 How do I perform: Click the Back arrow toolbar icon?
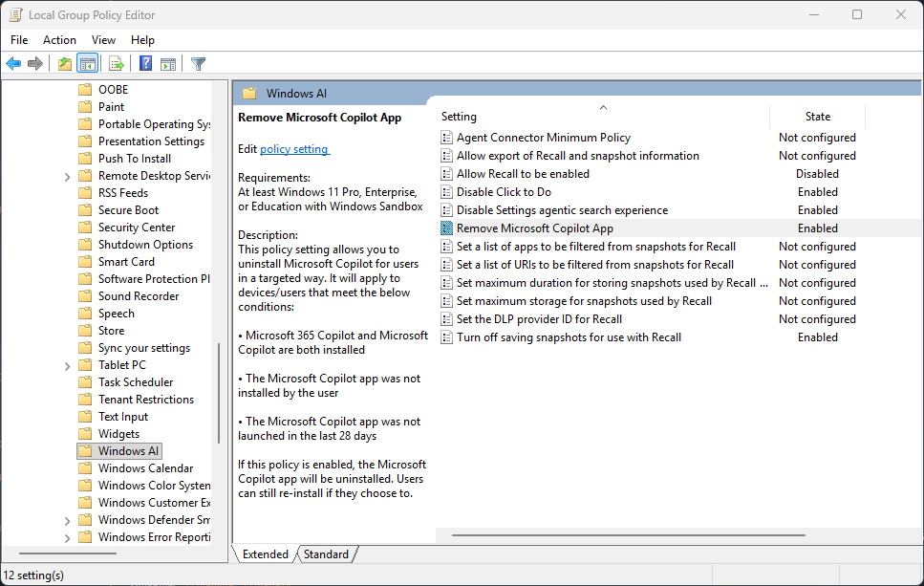(13, 64)
